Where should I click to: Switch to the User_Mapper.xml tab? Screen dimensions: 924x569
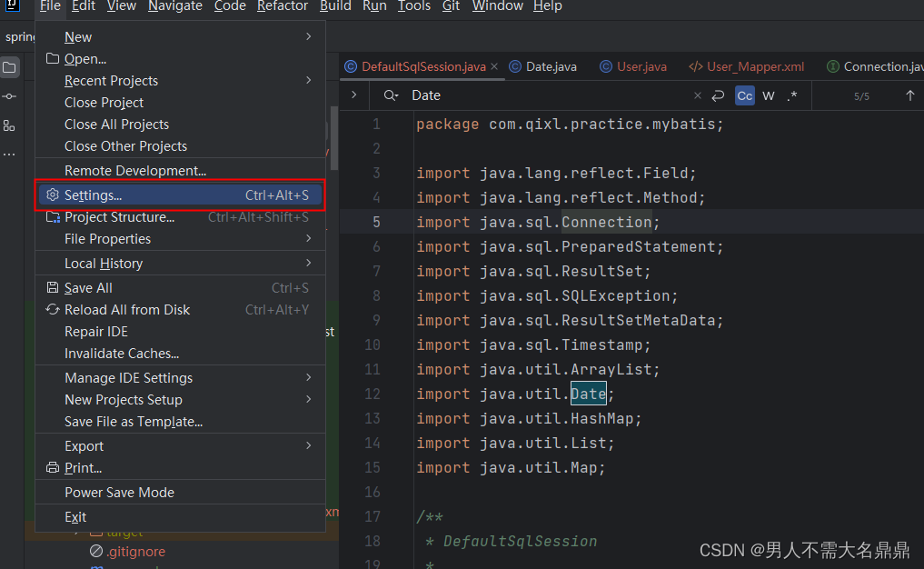click(746, 66)
